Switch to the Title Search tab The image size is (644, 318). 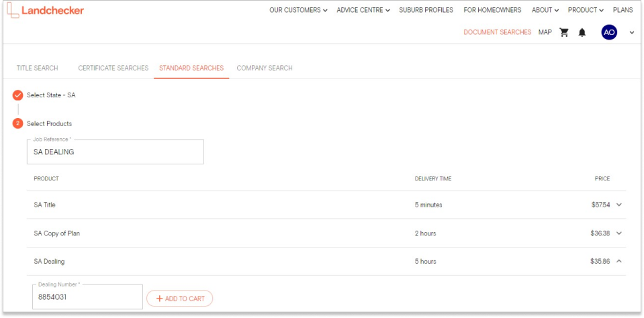coord(38,68)
